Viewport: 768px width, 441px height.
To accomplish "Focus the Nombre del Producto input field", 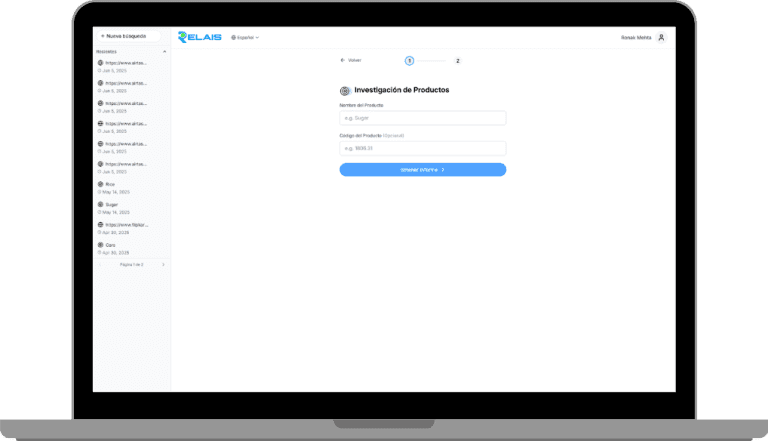I will coord(423,118).
